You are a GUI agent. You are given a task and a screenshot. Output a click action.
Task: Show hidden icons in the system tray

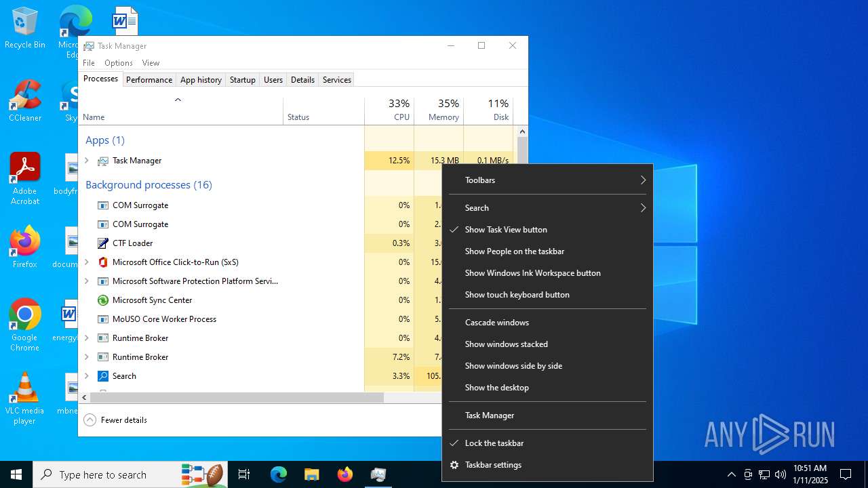tap(731, 474)
